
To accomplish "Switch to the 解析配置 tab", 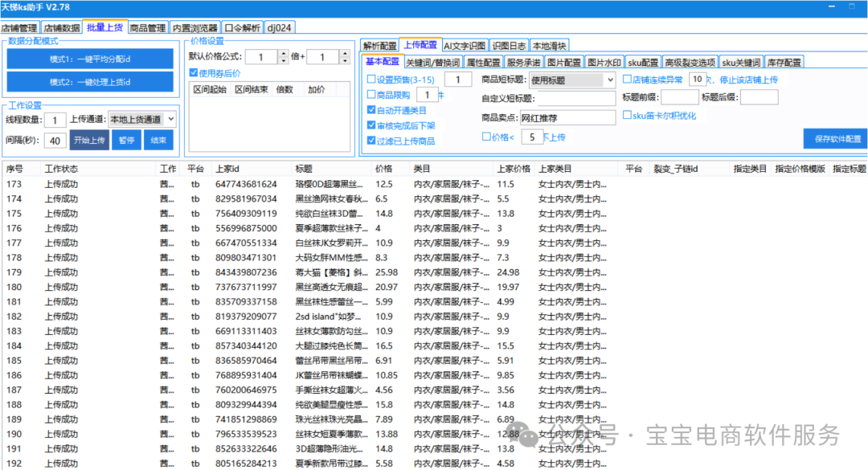I will (379, 46).
